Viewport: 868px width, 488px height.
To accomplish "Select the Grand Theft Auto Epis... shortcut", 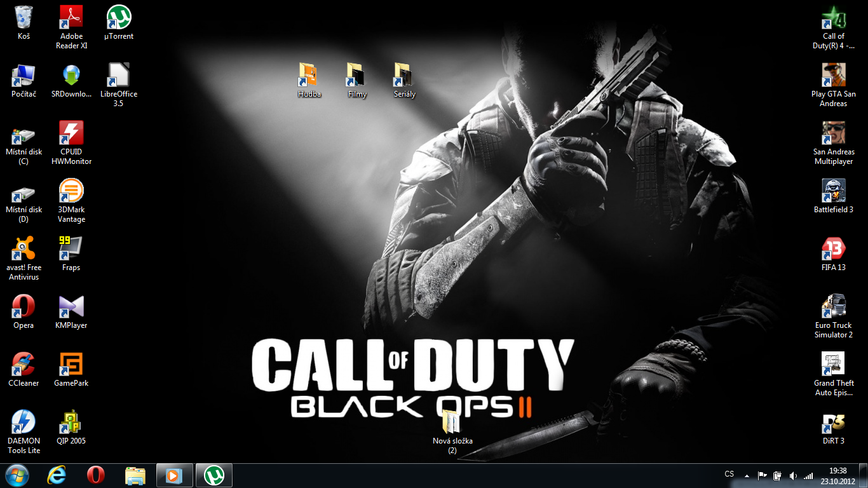I will click(834, 374).
